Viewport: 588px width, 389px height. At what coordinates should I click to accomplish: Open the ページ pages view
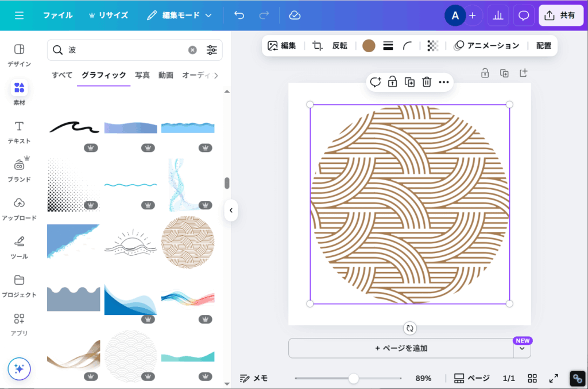(472, 379)
